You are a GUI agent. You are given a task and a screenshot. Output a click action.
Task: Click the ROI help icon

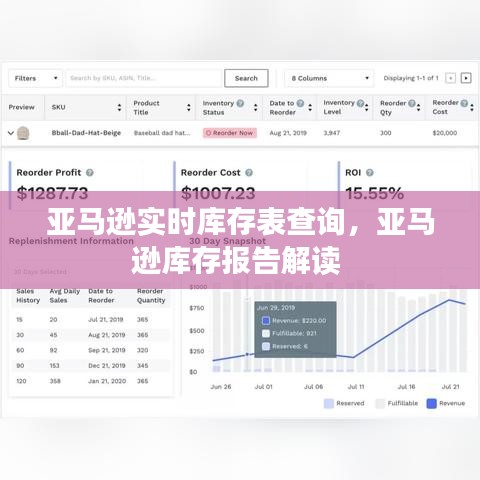click(370, 173)
